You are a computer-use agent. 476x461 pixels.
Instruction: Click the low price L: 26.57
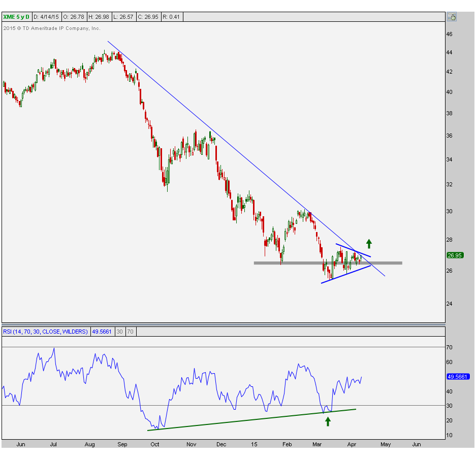[123, 17]
